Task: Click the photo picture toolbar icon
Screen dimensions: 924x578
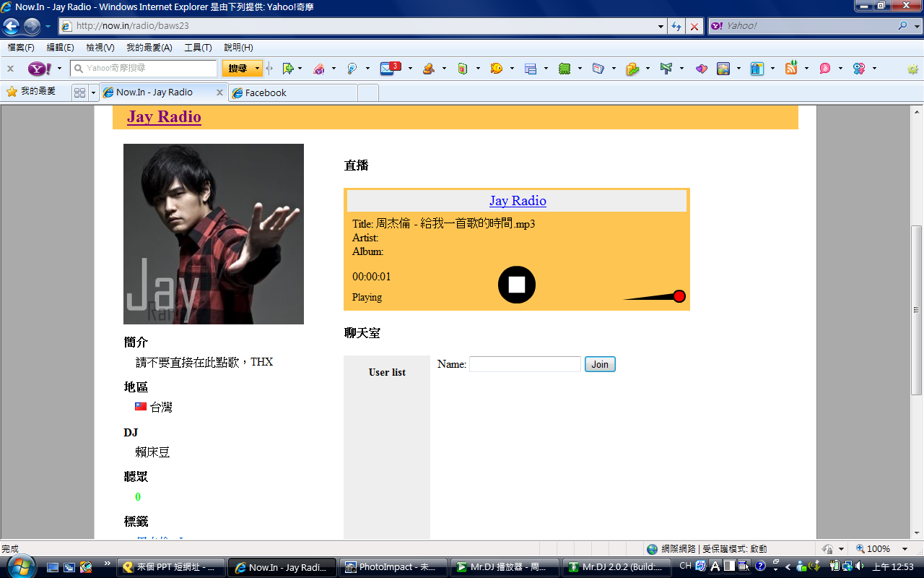Action: click(723, 69)
